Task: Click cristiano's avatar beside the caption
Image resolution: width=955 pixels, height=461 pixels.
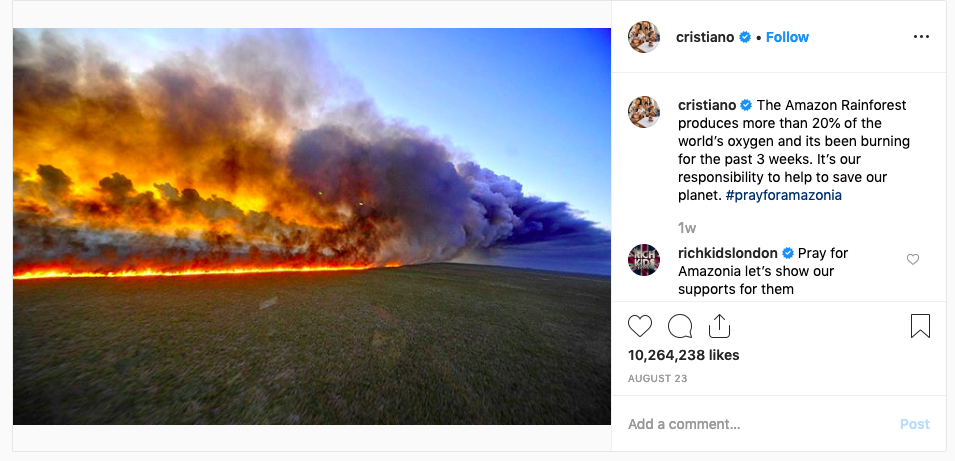Action: click(644, 112)
